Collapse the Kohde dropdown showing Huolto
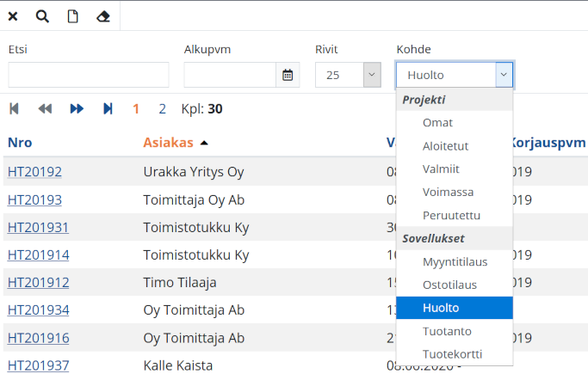This screenshot has height=374, width=588. pos(504,75)
